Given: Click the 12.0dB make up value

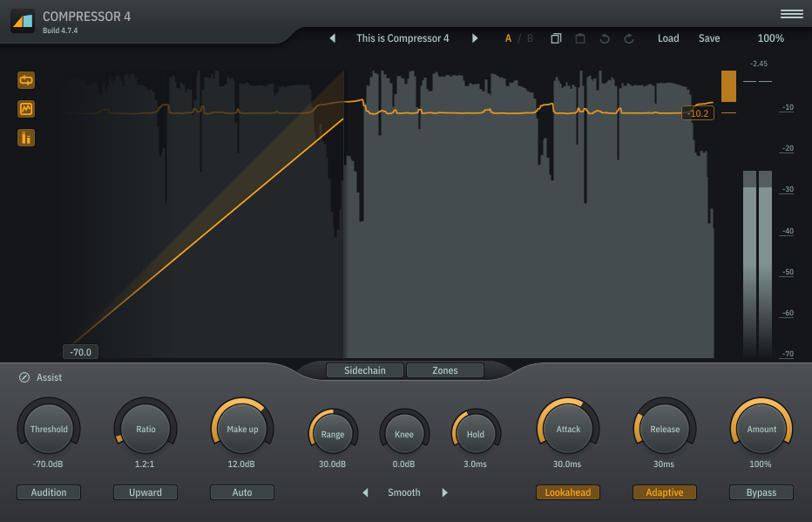Looking at the screenshot, I should click(241, 464).
